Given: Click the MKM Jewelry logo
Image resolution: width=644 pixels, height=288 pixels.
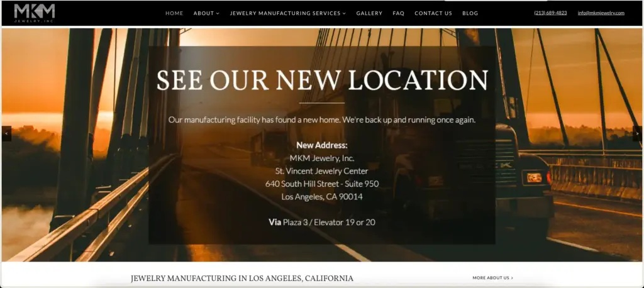Looking at the screenshot, I should click(x=35, y=13).
